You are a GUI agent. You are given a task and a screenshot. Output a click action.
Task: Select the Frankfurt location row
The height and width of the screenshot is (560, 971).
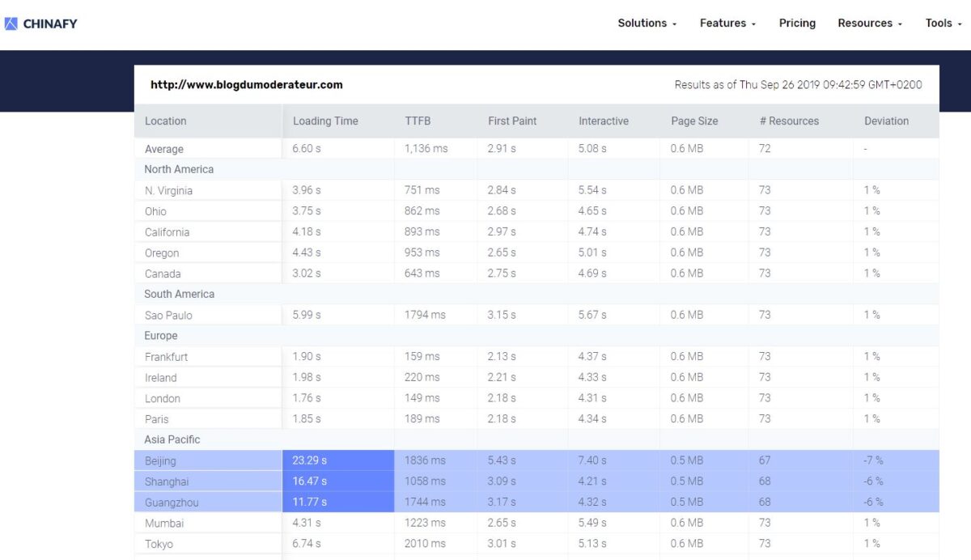click(x=167, y=357)
